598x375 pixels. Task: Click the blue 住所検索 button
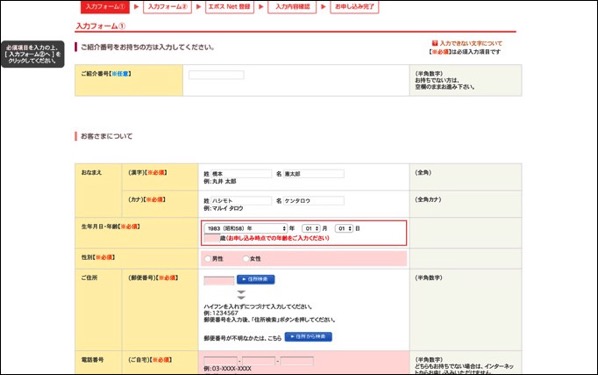coord(256,279)
